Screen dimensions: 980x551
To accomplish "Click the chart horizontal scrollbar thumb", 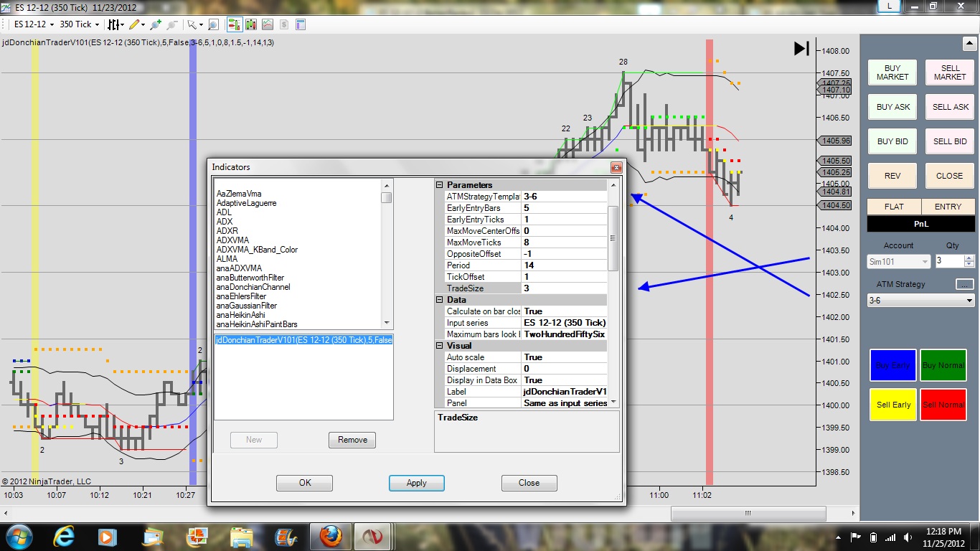I will [748, 513].
